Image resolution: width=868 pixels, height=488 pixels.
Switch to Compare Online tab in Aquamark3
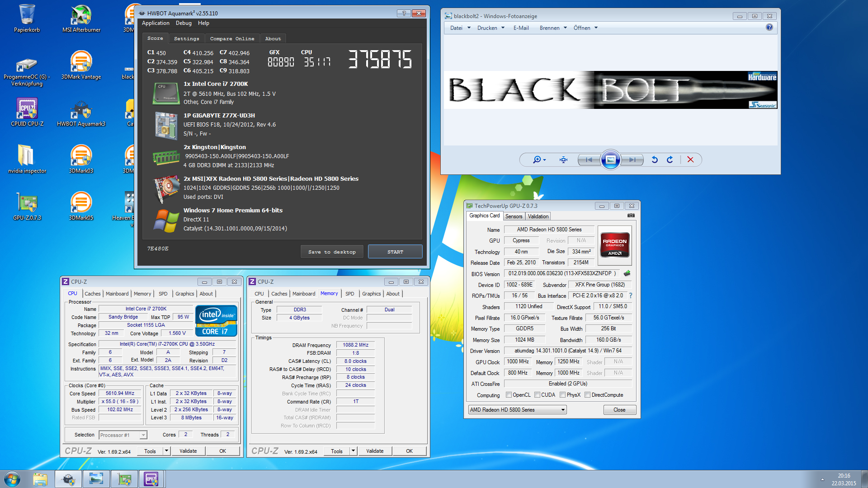click(232, 39)
